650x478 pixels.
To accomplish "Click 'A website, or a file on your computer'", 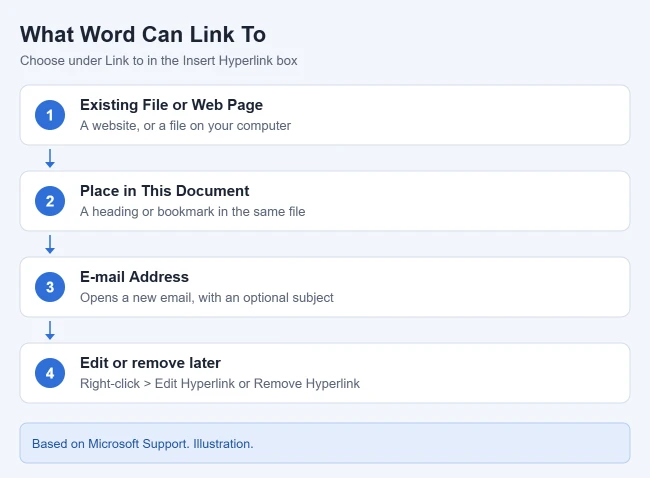I will click(x=185, y=126).
